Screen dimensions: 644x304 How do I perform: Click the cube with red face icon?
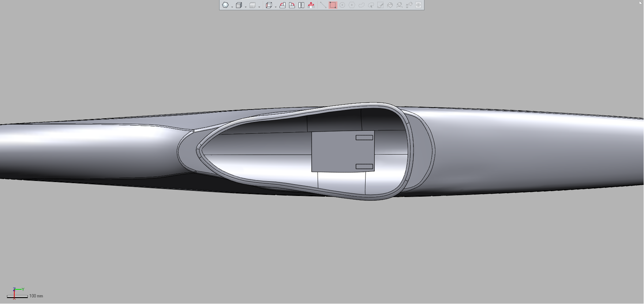click(x=269, y=5)
